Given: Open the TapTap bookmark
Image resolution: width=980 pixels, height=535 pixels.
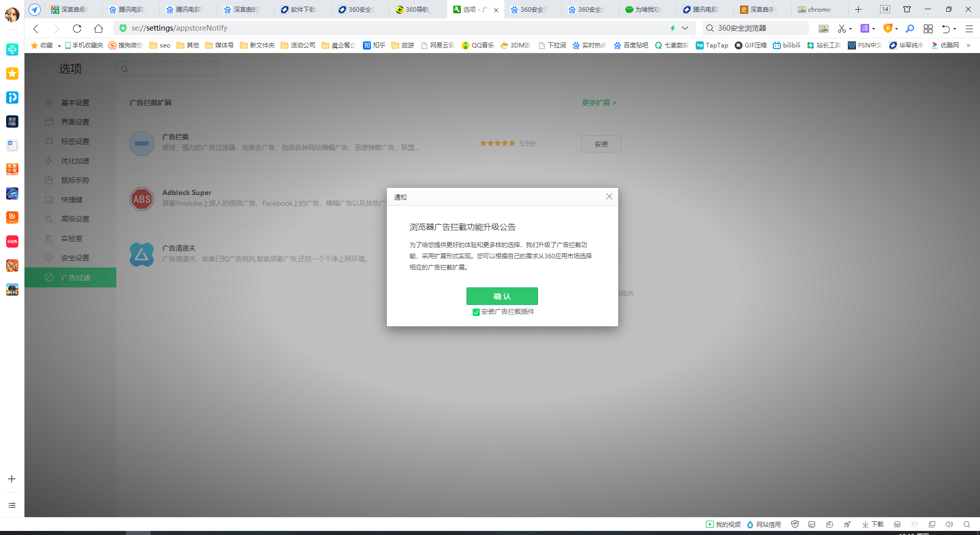Looking at the screenshot, I should coord(712,45).
